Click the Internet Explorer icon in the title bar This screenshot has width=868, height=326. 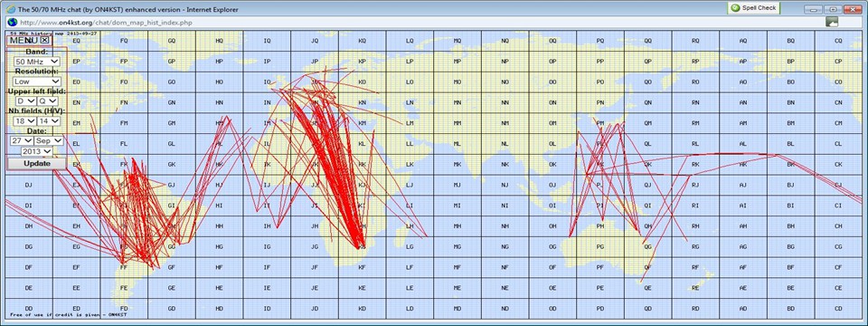(x=12, y=9)
